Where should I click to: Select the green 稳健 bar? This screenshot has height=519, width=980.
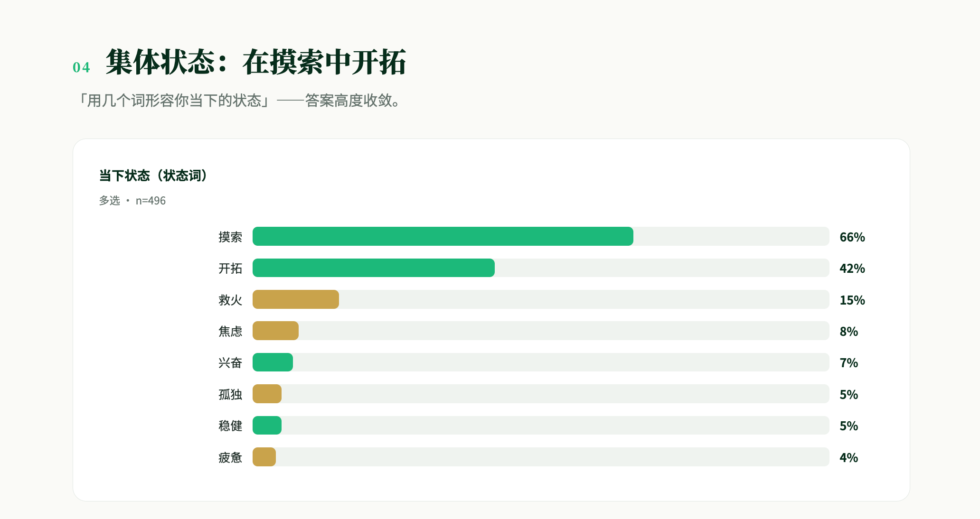click(267, 426)
